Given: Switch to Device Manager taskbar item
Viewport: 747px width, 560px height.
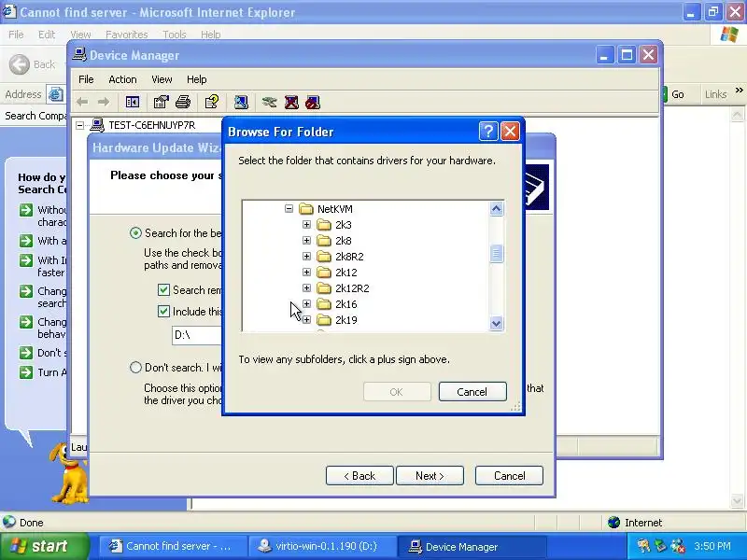Looking at the screenshot, I should pos(471,546).
